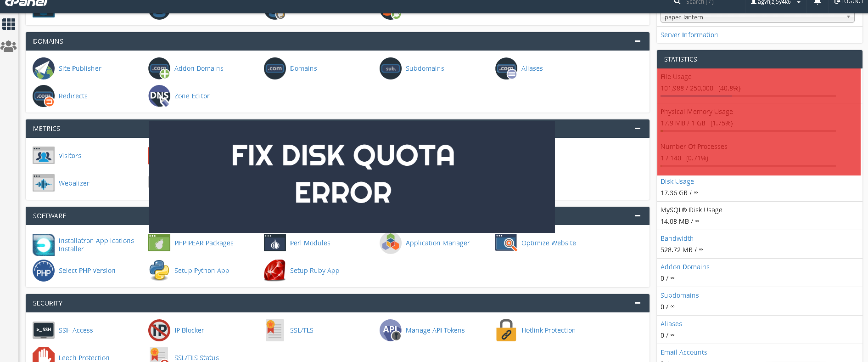The image size is (868, 362).
Task: Click the Setup Python App icon
Action: pyautogui.click(x=159, y=271)
